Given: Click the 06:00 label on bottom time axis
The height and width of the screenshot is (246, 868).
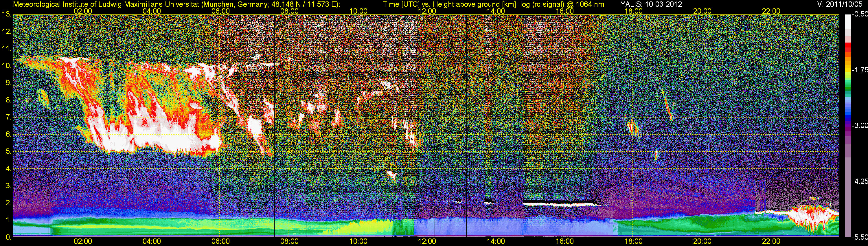Looking at the screenshot, I should pos(220,242).
